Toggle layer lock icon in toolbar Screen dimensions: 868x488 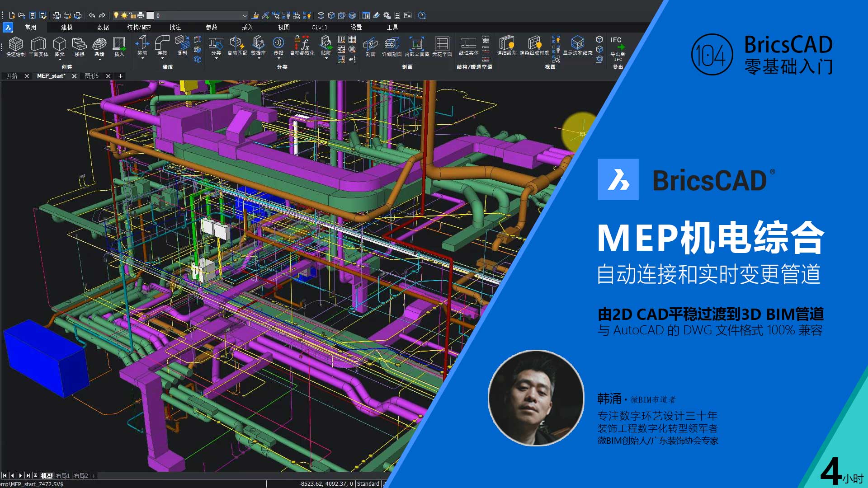pos(132,15)
